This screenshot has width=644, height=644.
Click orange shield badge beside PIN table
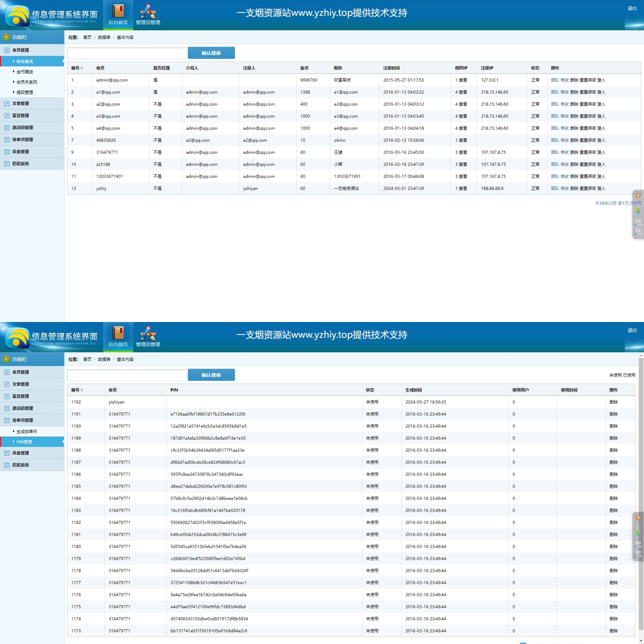coord(638,518)
